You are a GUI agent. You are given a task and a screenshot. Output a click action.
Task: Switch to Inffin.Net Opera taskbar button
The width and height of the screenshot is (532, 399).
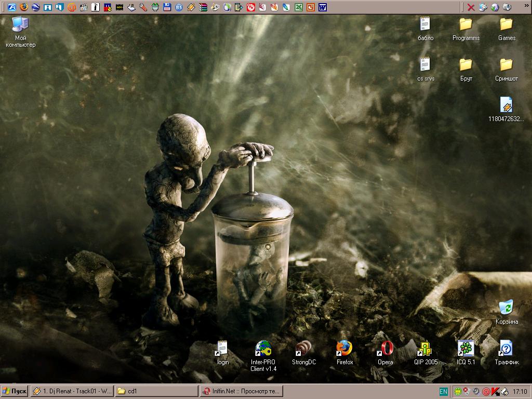[x=241, y=391]
